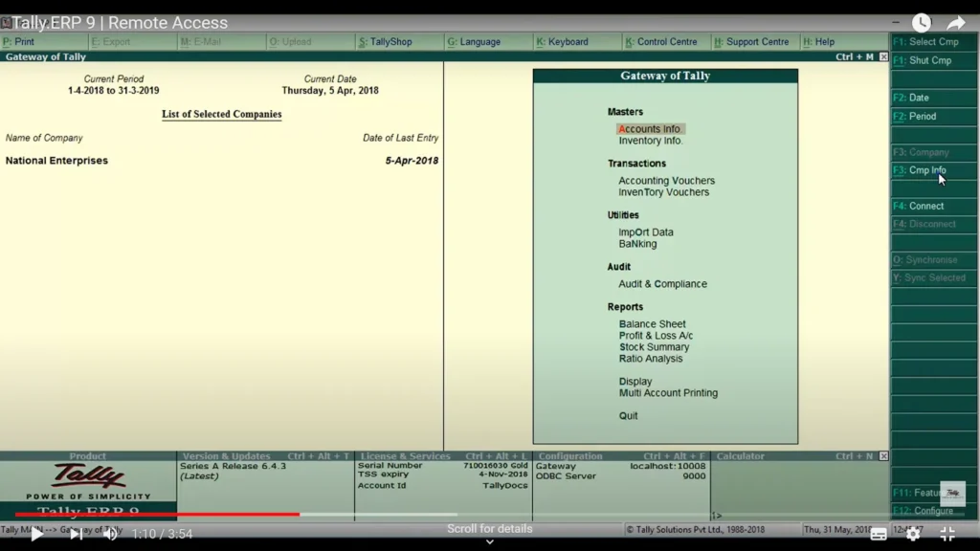The width and height of the screenshot is (980, 551).
Task: Close the Gateway of Tally panel with X
Action: [883, 56]
